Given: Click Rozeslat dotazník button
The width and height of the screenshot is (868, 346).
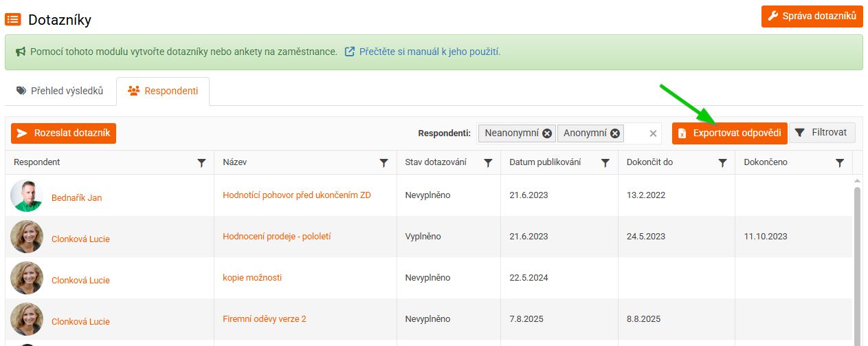Looking at the screenshot, I should pyautogui.click(x=64, y=133).
